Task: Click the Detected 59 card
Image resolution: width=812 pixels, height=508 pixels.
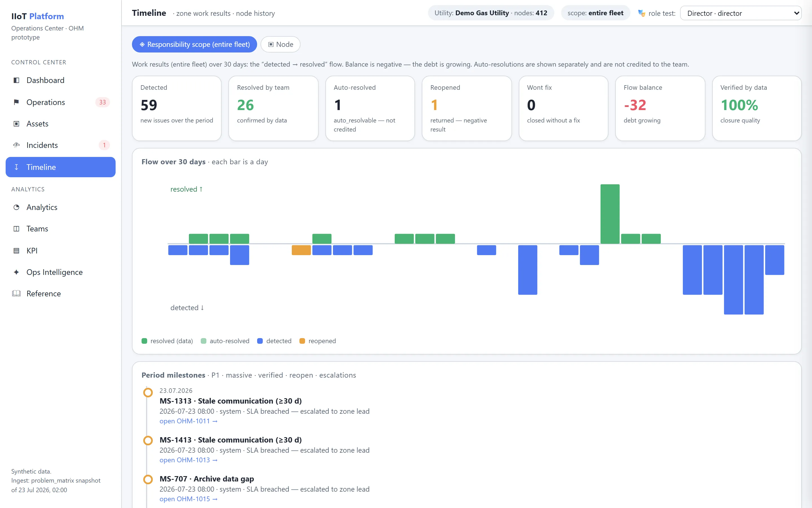Action: [177, 108]
